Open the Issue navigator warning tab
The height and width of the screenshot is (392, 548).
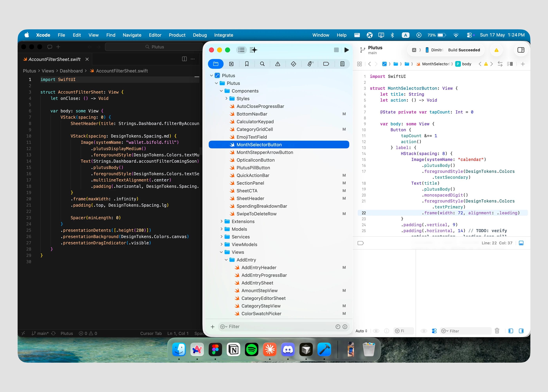[x=278, y=64]
